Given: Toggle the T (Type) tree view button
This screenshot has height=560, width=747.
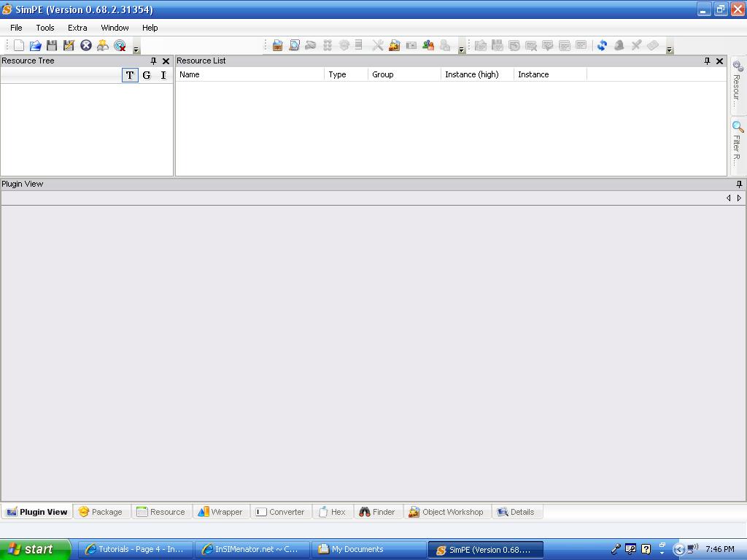Looking at the screenshot, I should coord(130,75).
